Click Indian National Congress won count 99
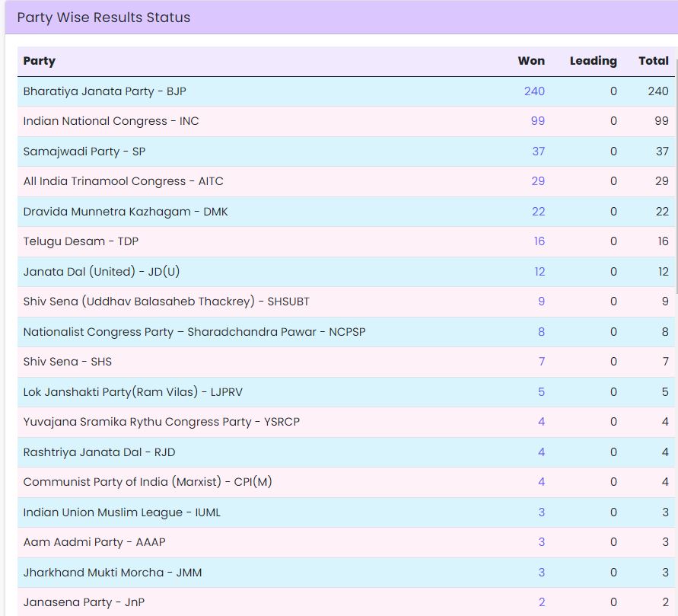Image resolution: width=678 pixels, height=616 pixels. click(x=538, y=121)
